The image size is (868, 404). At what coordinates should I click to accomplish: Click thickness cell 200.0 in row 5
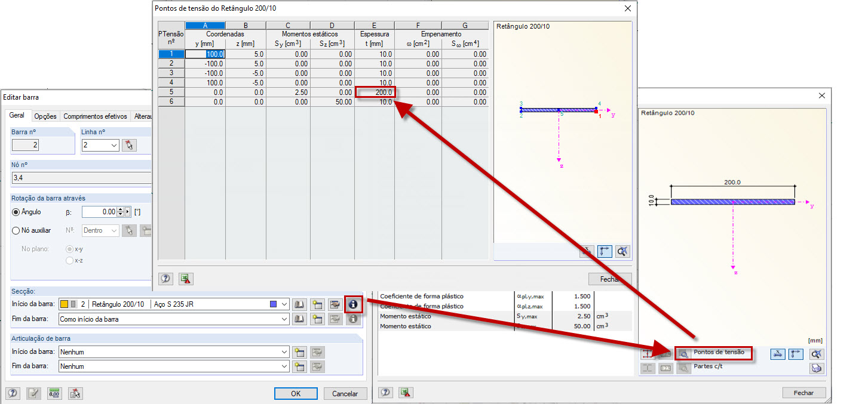pos(375,92)
